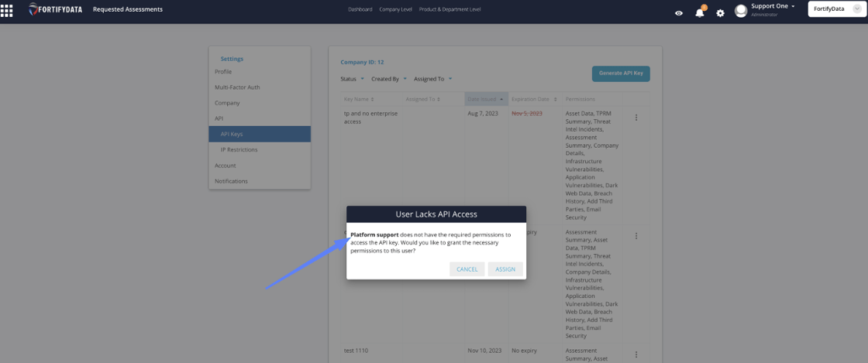The width and height of the screenshot is (868, 363).
Task: Expand the Assigned To filter dropdown
Action: (x=433, y=79)
